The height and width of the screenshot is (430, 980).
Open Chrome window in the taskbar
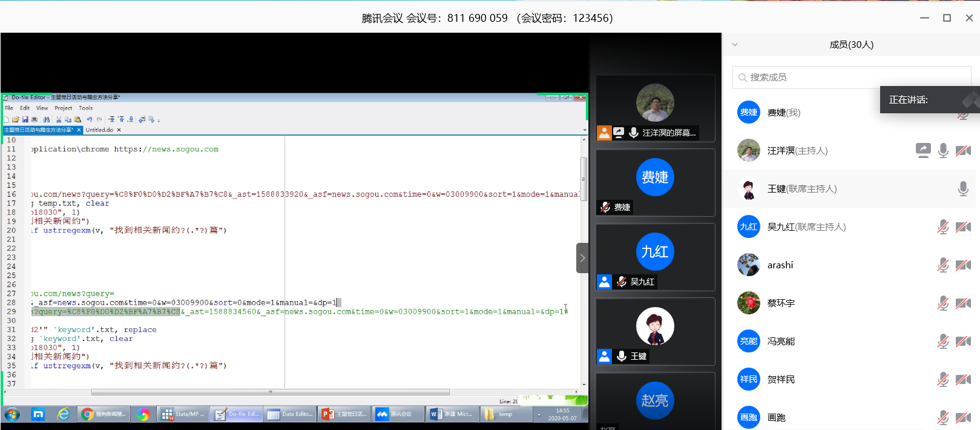104,414
